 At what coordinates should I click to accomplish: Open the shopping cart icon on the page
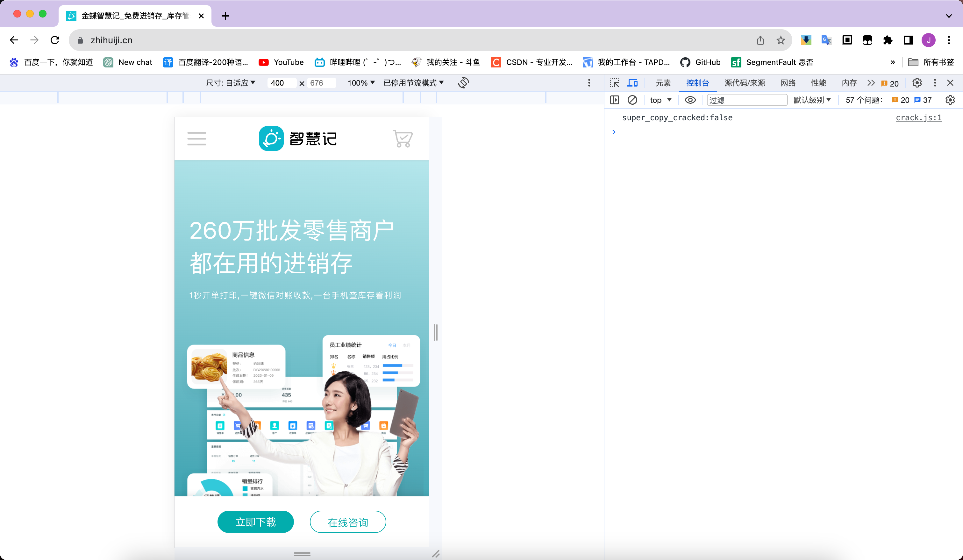[x=403, y=139]
